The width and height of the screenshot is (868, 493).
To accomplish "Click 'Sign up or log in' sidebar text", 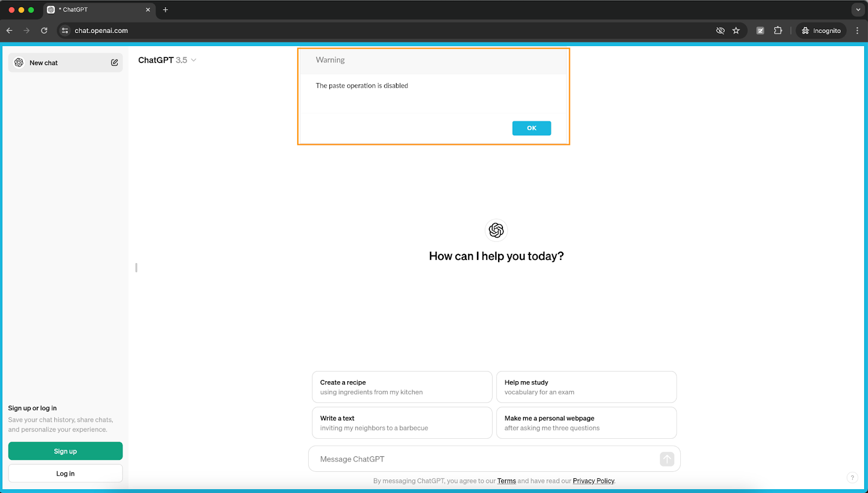I will [33, 408].
